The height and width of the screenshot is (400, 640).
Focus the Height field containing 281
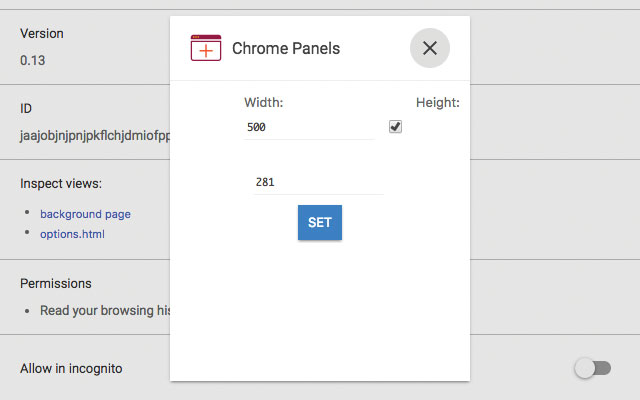click(x=318, y=182)
